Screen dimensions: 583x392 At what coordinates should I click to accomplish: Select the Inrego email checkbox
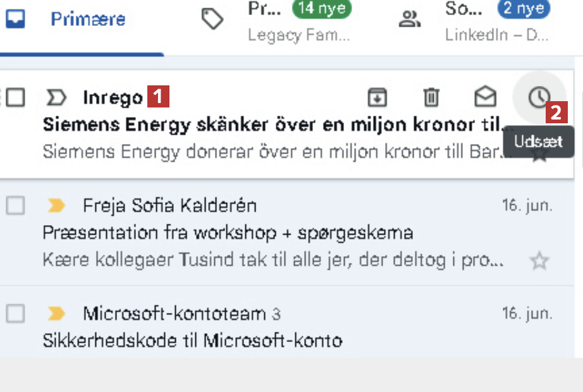[x=16, y=98]
